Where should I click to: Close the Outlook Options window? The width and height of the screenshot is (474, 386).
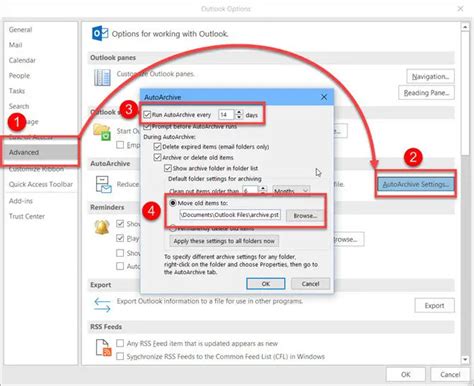460,9
